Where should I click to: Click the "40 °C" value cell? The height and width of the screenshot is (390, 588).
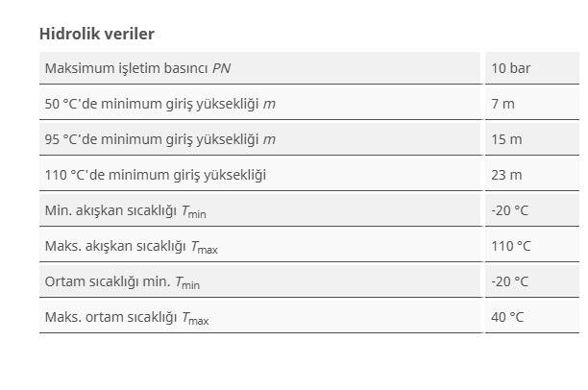click(x=507, y=317)
